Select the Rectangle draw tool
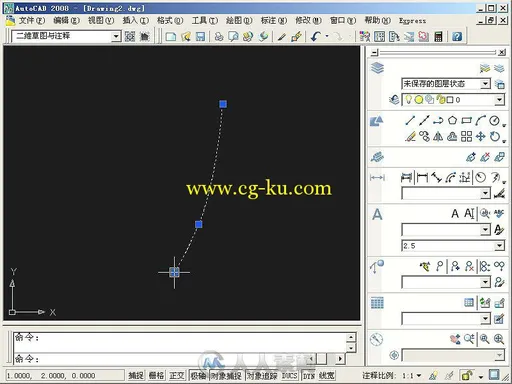 pos(466,120)
